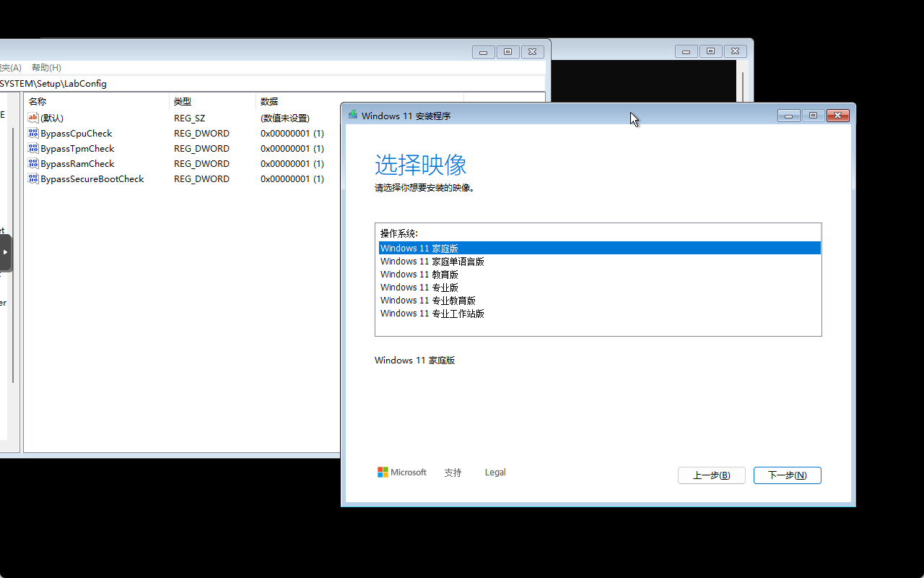Close the Windows 11 安装程序 window
Screen dimensions: 924x578
[x=838, y=116]
